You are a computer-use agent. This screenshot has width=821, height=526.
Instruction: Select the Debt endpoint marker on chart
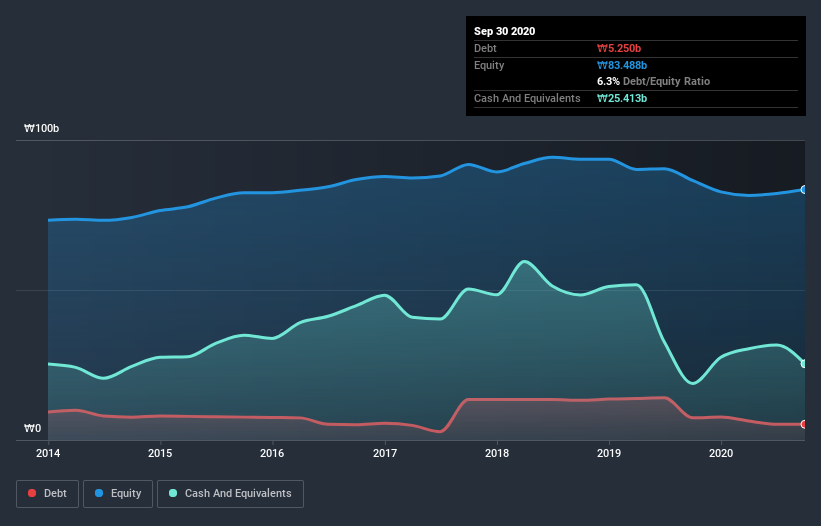click(804, 424)
